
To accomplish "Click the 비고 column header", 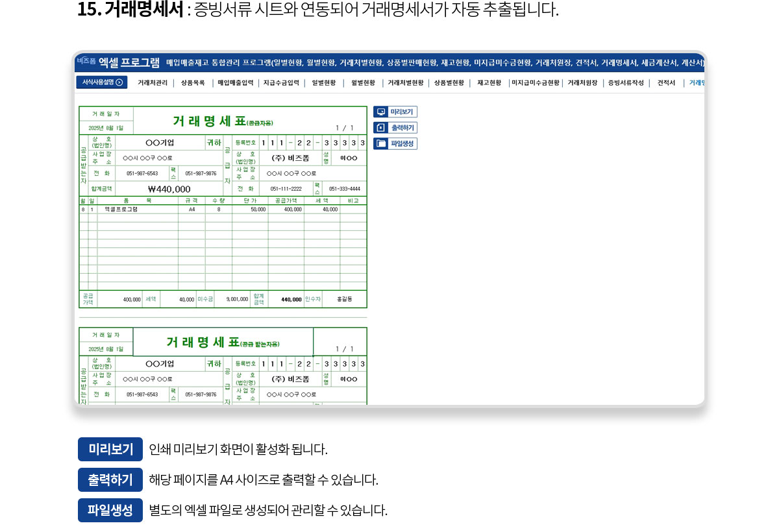I will point(353,201).
